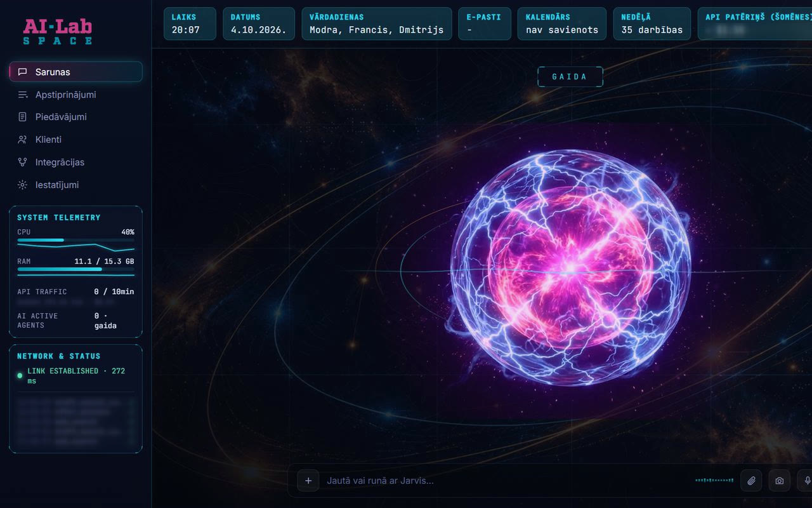Click the Klienti people icon
812x508 pixels.
coord(23,140)
